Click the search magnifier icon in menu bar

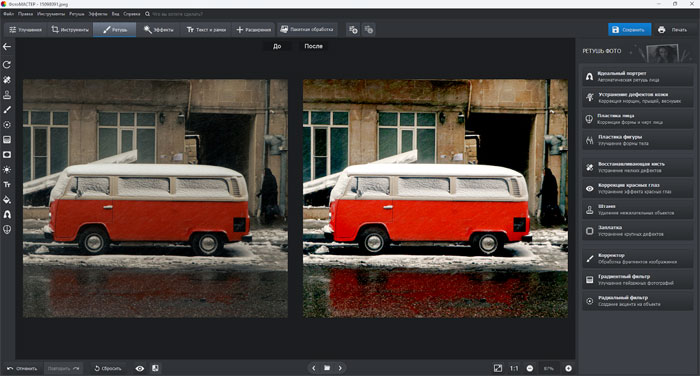(147, 14)
